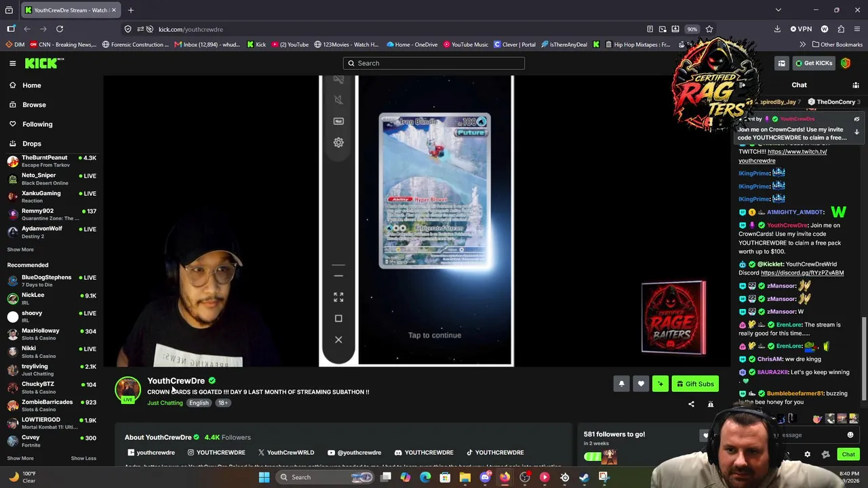Open the 90% zoom level indicator
Viewport: 868px width, 488px height.
(x=692, y=29)
